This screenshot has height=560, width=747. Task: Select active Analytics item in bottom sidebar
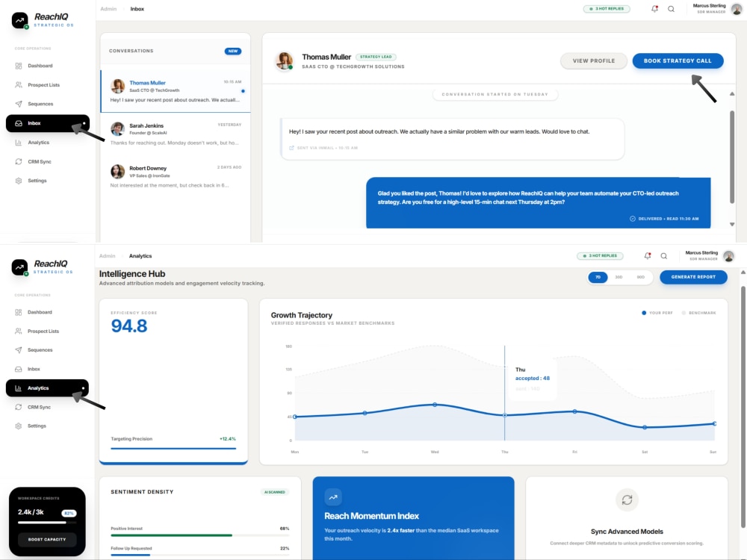(x=47, y=388)
